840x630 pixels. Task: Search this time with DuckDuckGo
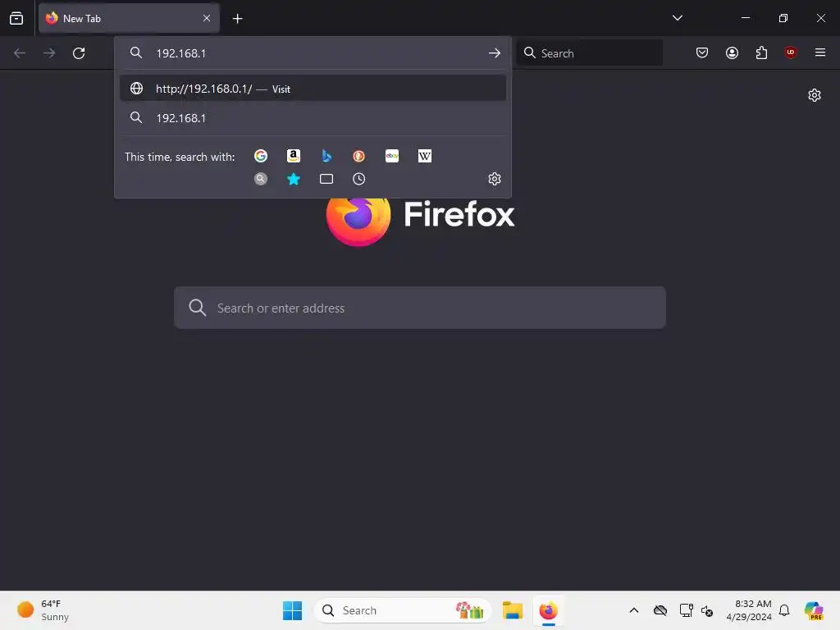359,156
